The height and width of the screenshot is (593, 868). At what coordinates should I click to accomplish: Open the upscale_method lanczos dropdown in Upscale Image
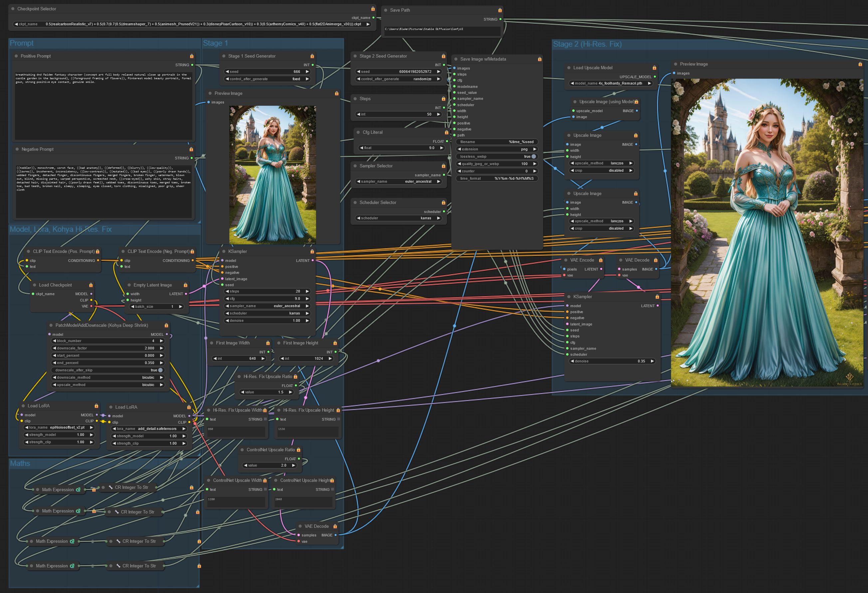(x=601, y=163)
